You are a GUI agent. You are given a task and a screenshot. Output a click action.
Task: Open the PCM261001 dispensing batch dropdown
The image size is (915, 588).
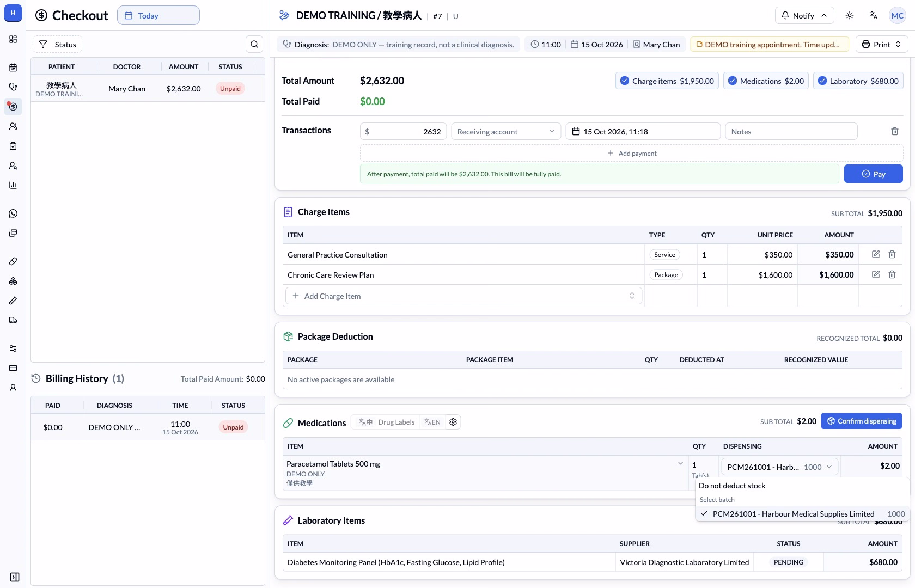pyautogui.click(x=780, y=467)
